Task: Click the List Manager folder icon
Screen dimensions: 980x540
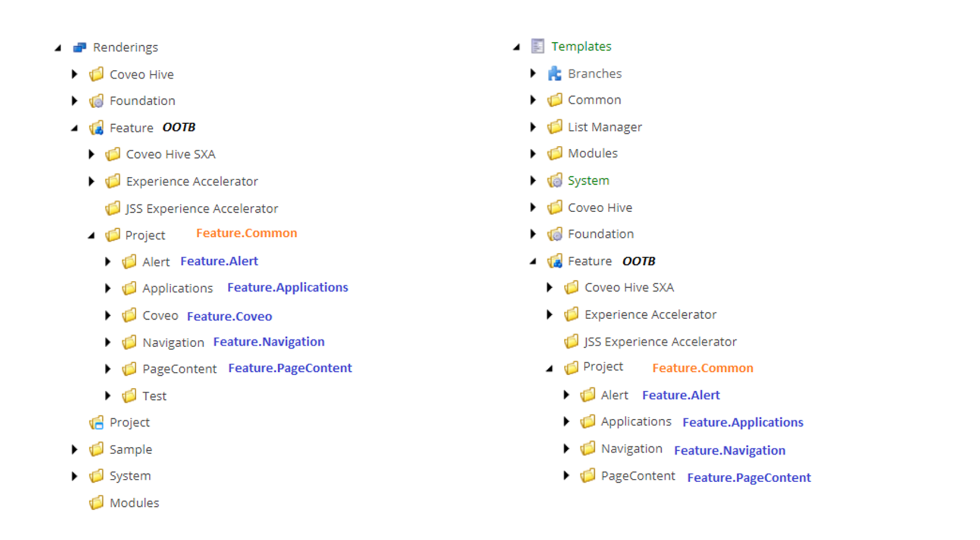Action: pyautogui.click(x=554, y=126)
